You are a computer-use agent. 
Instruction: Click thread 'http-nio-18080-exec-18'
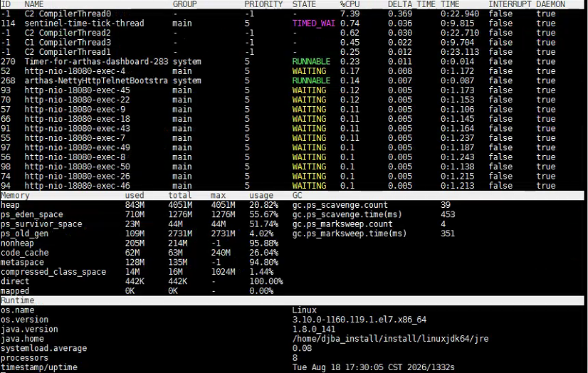(x=78, y=119)
